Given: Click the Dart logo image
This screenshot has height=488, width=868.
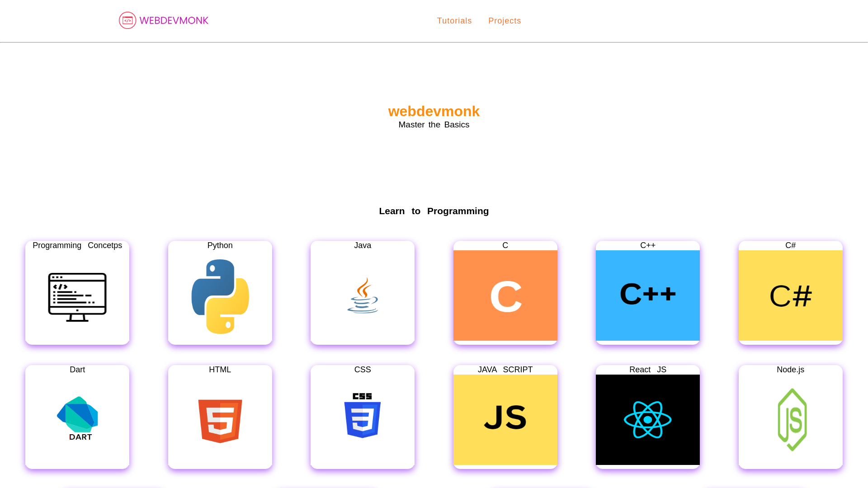Looking at the screenshot, I should point(77,418).
